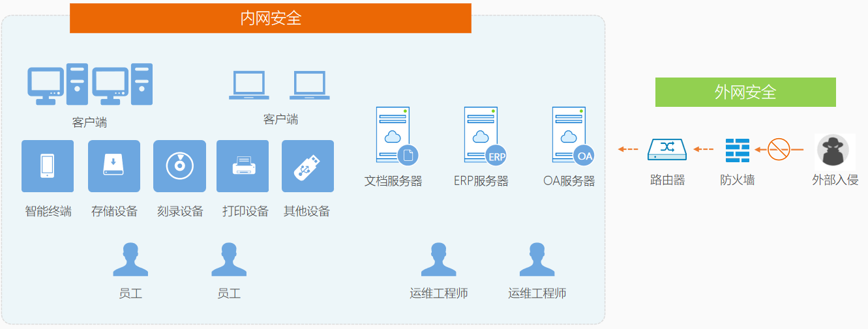Select the right laptop client icon
The height and width of the screenshot is (329, 868).
pos(309,85)
